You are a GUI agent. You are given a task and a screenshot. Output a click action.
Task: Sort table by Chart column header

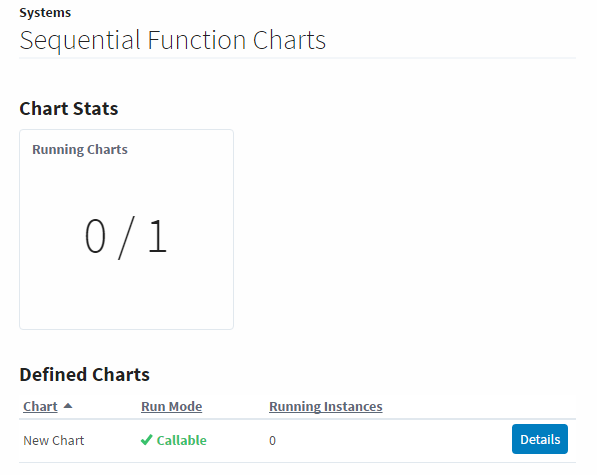(40, 406)
